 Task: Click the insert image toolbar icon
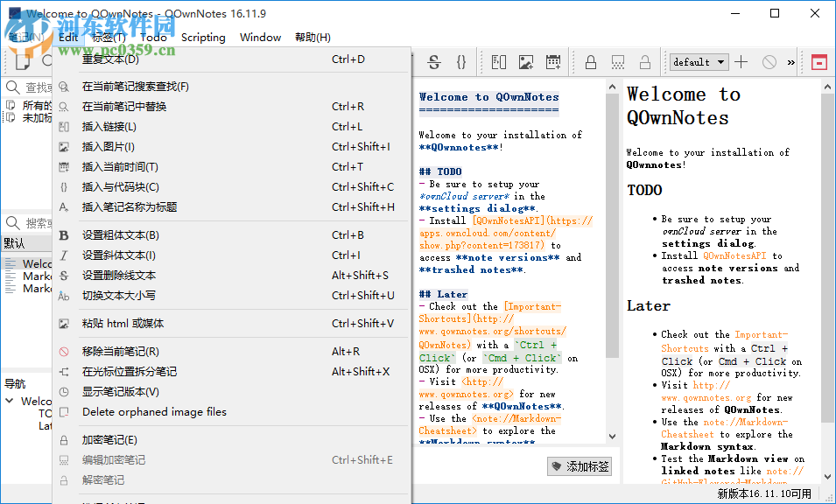526,62
